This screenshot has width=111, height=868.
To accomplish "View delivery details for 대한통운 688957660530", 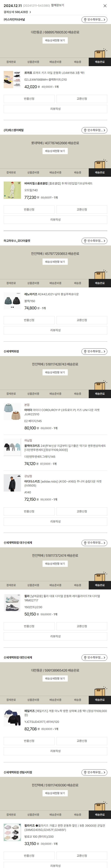I will pyautogui.click(x=55, y=40).
